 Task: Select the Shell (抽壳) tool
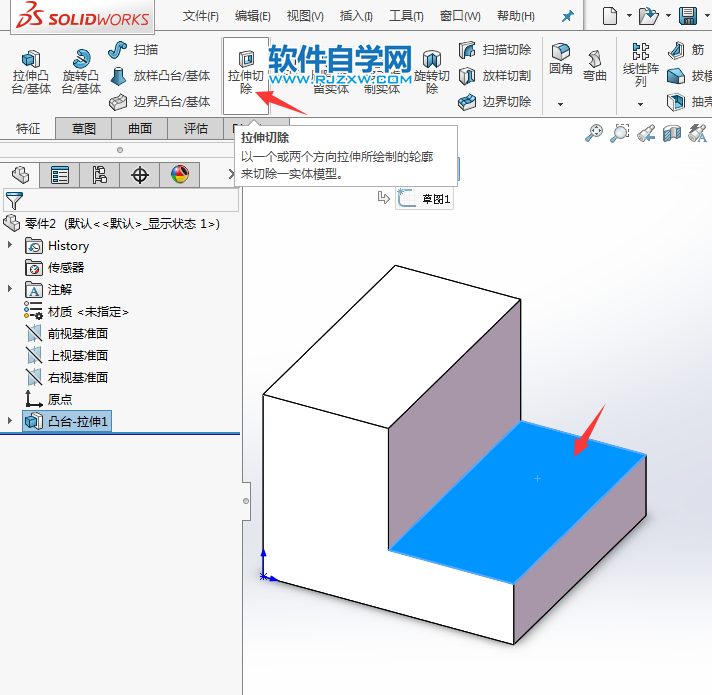pyautogui.click(x=688, y=102)
